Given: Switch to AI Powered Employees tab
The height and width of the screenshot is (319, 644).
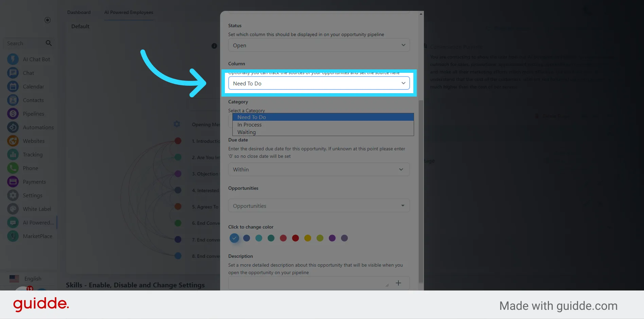Looking at the screenshot, I should (129, 12).
